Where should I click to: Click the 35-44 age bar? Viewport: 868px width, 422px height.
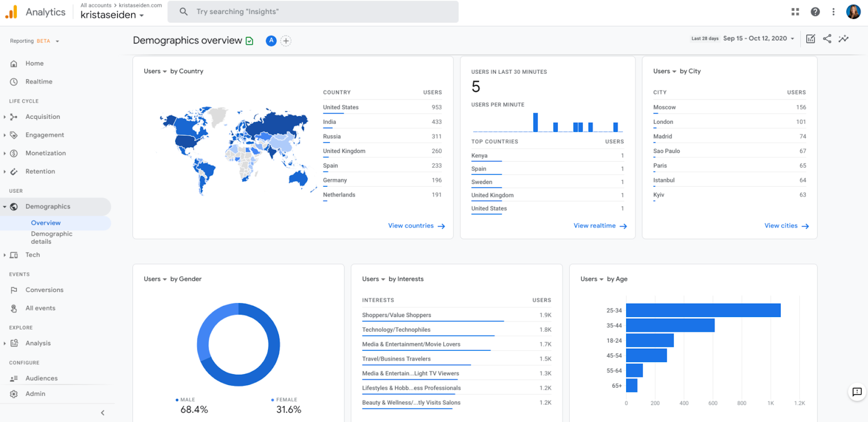(x=670, y=326)
